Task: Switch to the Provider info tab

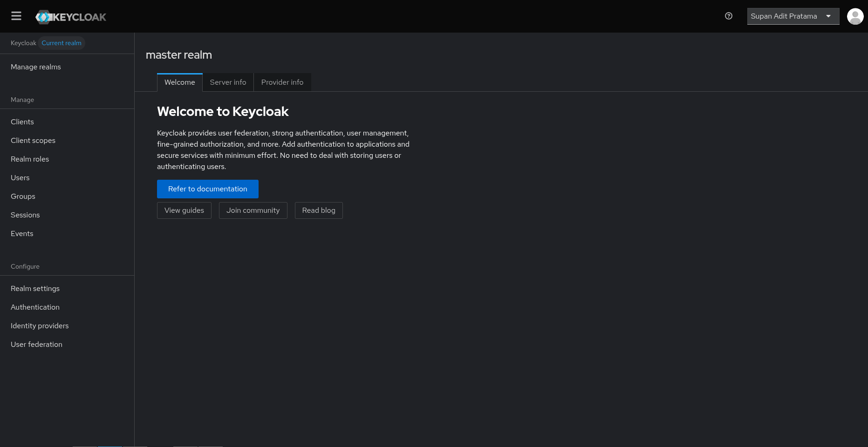Action: coord(282,82)
